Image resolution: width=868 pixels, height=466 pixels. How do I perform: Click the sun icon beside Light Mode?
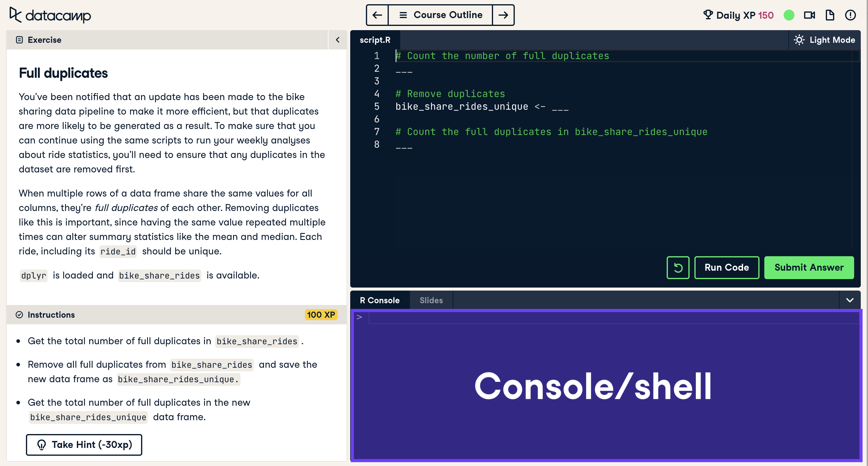[799, 40]
